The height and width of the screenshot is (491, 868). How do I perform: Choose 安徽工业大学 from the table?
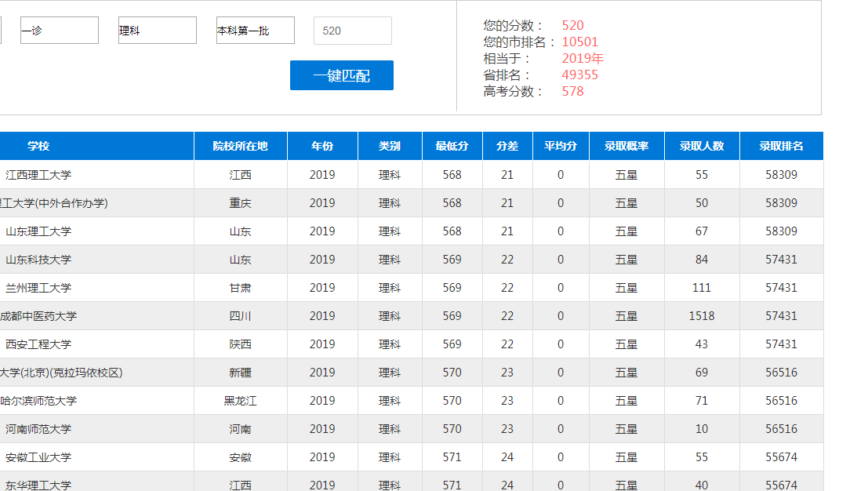38,457
